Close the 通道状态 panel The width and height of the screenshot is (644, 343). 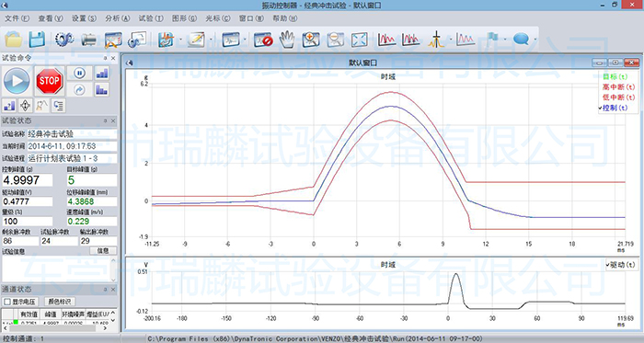click(113, 290)
